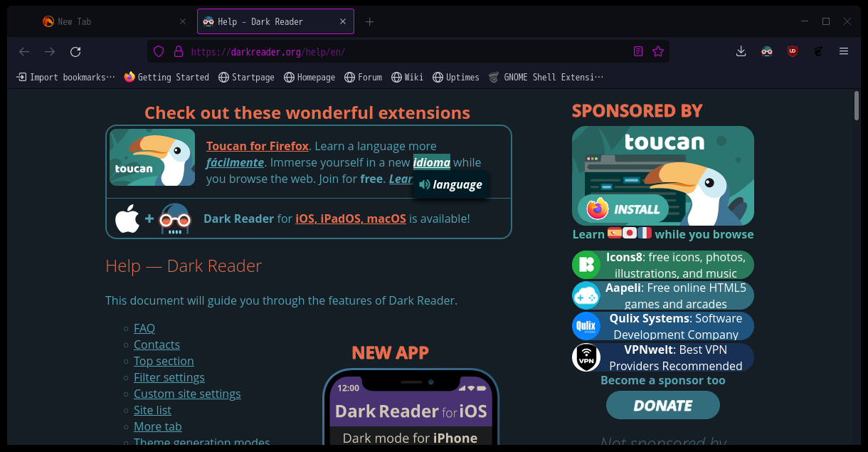Open the Dark Reader extension icon
Image resolution: width=868 pixels, height=452 pixels.
pos(767,51)
